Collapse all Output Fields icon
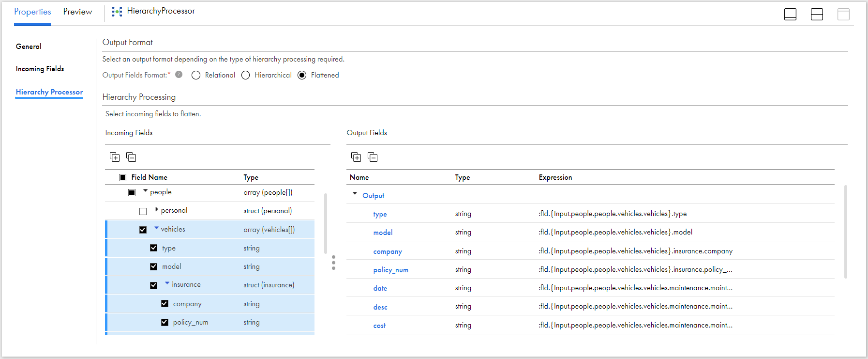Viewport: 868px width, 359px height. click(373, 157)
